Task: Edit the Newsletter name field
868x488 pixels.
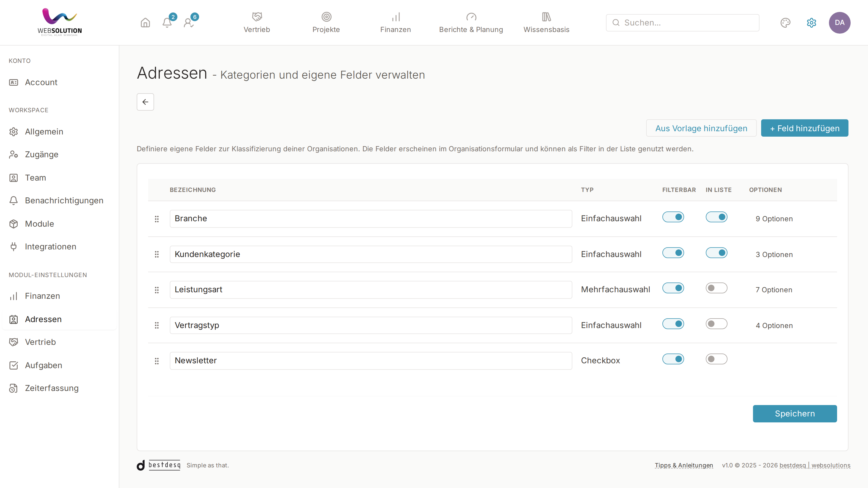Action: 371,361
